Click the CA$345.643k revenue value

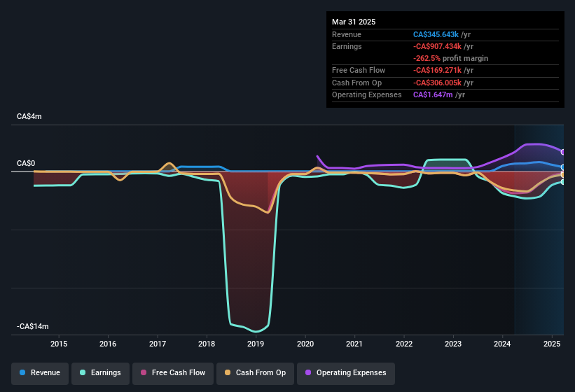436,34
